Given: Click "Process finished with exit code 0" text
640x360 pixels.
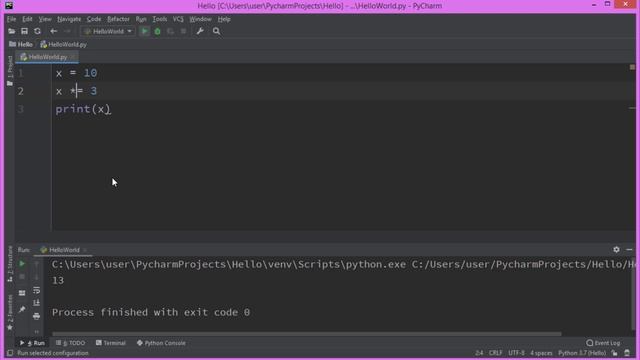Looking at the screenshot, I should (151, 312).
